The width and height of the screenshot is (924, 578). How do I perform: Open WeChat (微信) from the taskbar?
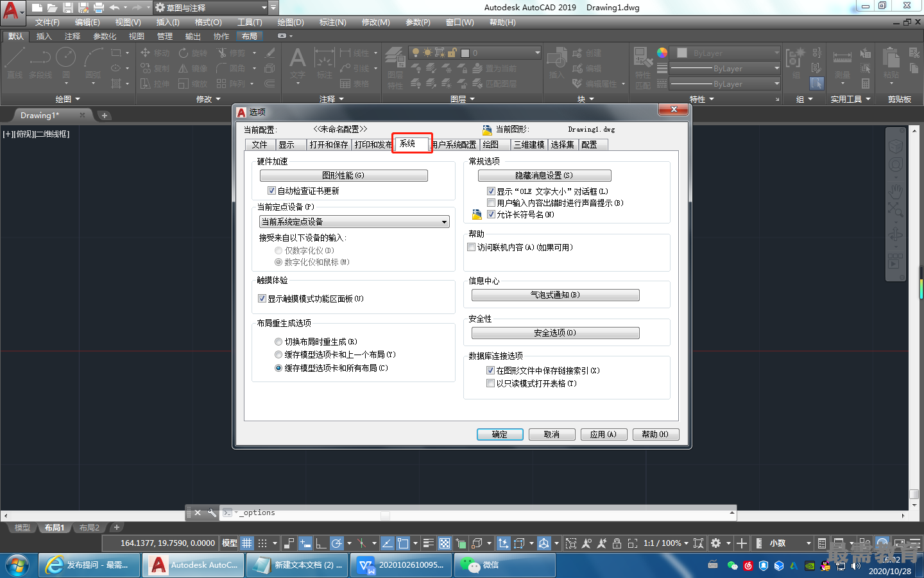(x=505, y=565)
